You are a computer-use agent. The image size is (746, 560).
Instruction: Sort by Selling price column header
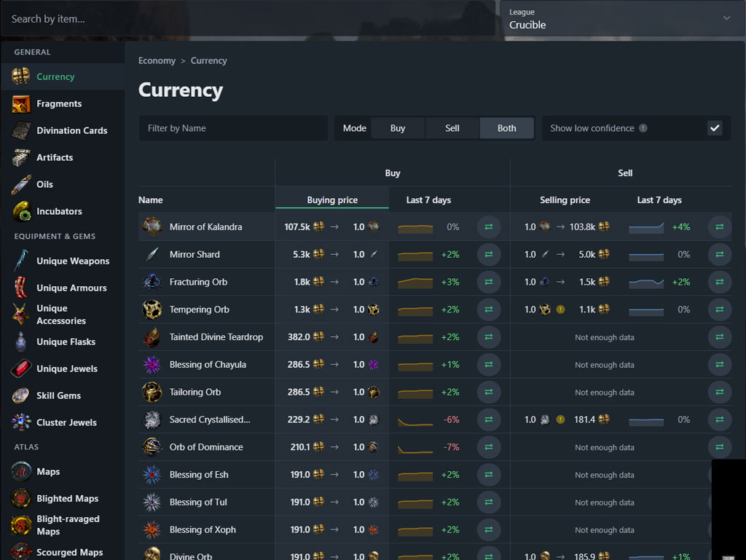[x=565, y=200]
